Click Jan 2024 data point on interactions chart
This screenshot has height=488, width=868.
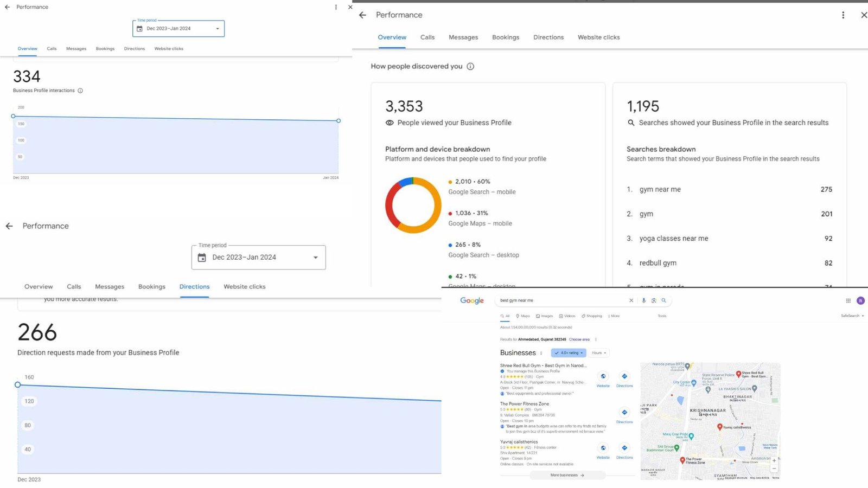tap(339, 120)
